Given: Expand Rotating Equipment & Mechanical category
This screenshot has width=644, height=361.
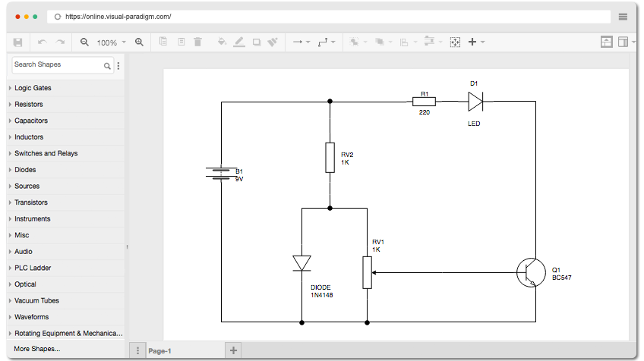Looking at the screenshot, I should coord(66,334).
